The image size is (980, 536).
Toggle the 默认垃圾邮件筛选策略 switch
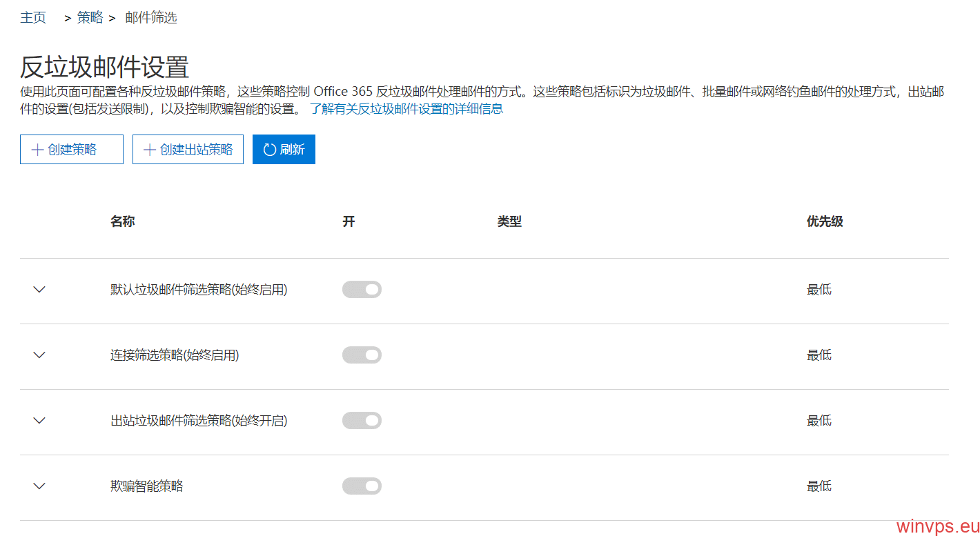pyautogui.click(x=362, y=290)
